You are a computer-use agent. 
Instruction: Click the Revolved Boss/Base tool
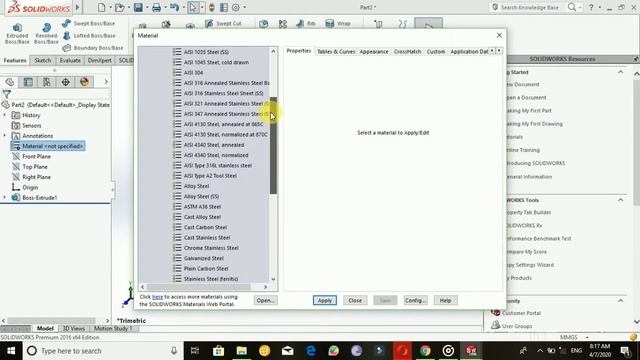[46, 33]
